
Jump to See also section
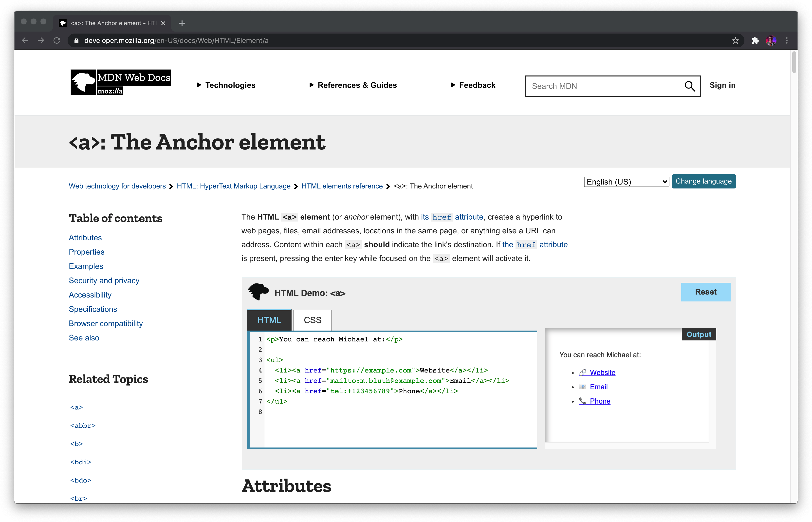pyautogui.click(x=84, y=338)
